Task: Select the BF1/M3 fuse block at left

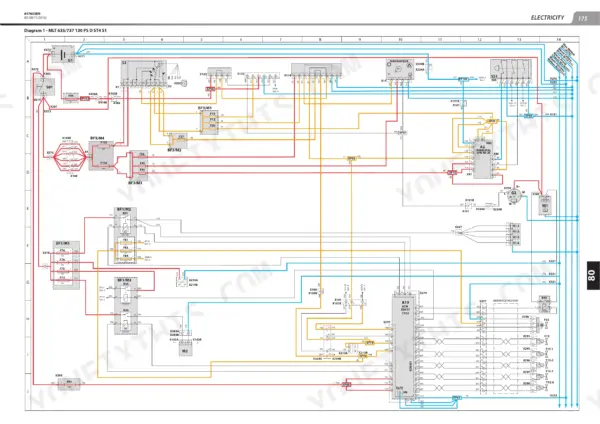Action: click(66, 265)
